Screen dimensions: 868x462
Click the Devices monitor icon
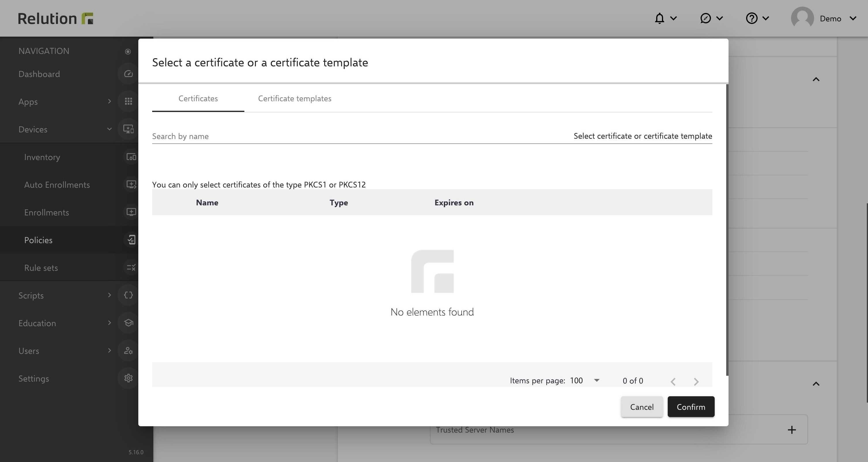point(128,129)
